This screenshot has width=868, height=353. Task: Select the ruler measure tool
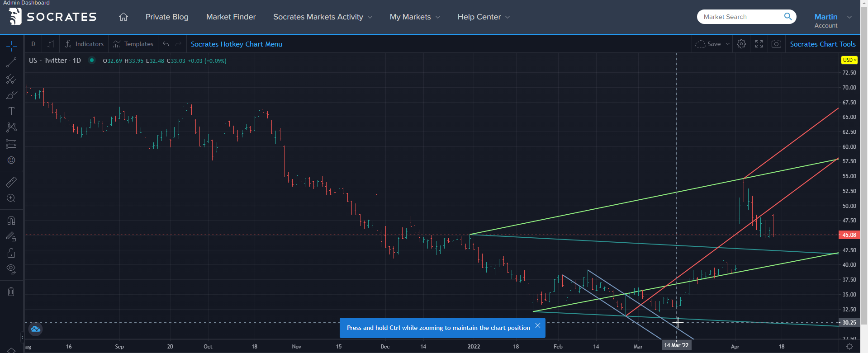(11, 182)
